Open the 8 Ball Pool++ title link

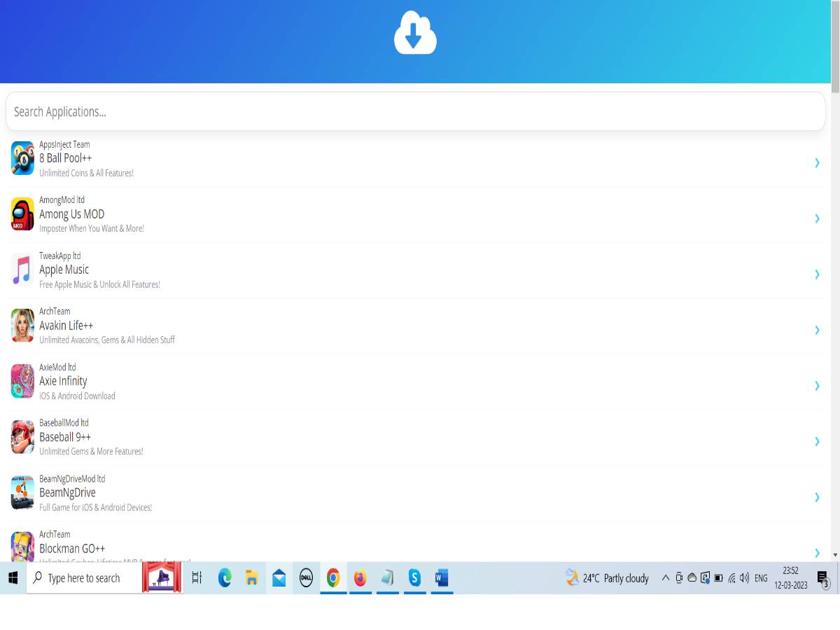(65, 158)
